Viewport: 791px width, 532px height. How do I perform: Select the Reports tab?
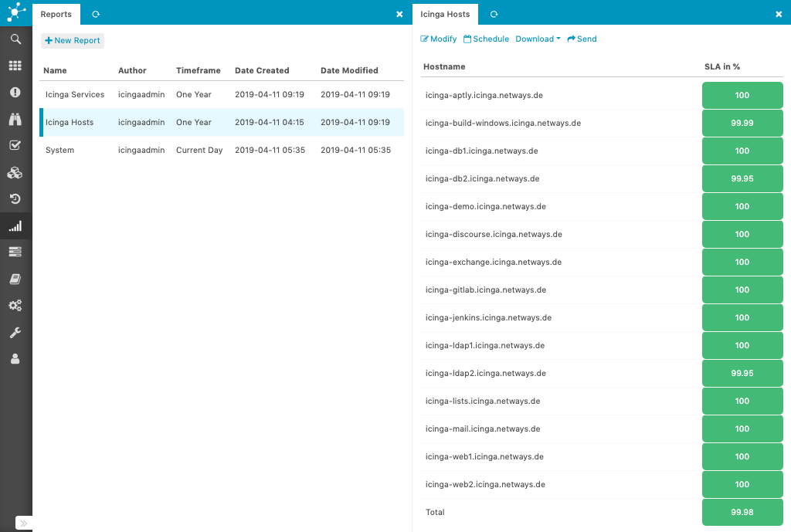click(x=56, y=14)
